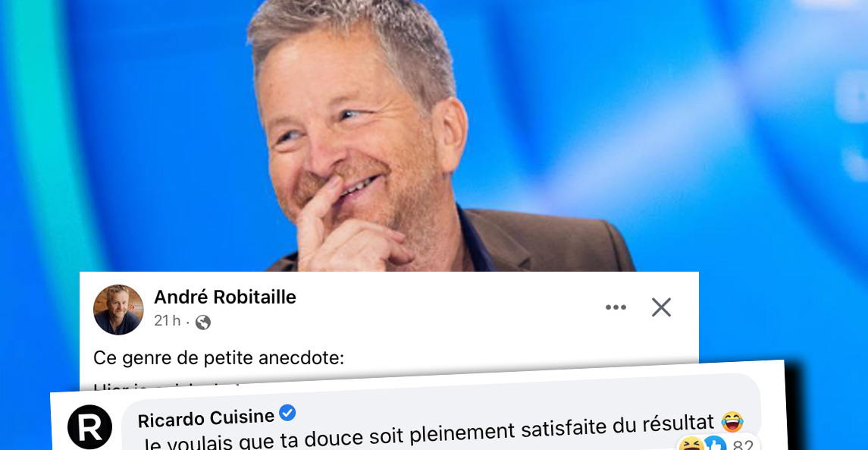
Task: Click the tears-of-joy emoji ending the comment
Action: coord(732,422)
